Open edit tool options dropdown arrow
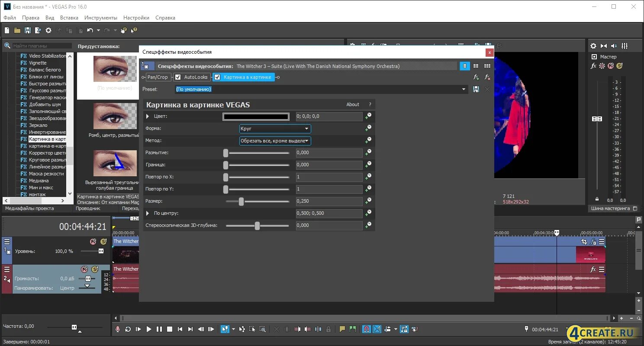Image resolution: width=644 pixels, height=346 pixels. tap(233, 329)
